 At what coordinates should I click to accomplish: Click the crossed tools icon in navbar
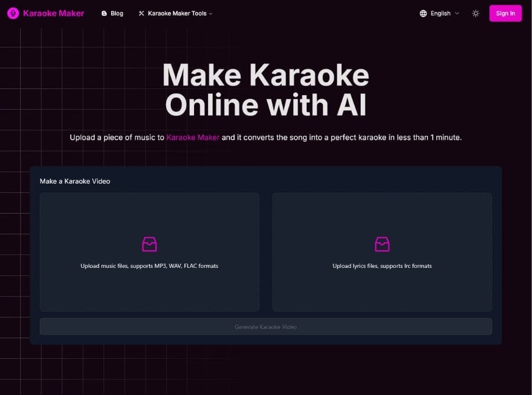tap(141, 14)
